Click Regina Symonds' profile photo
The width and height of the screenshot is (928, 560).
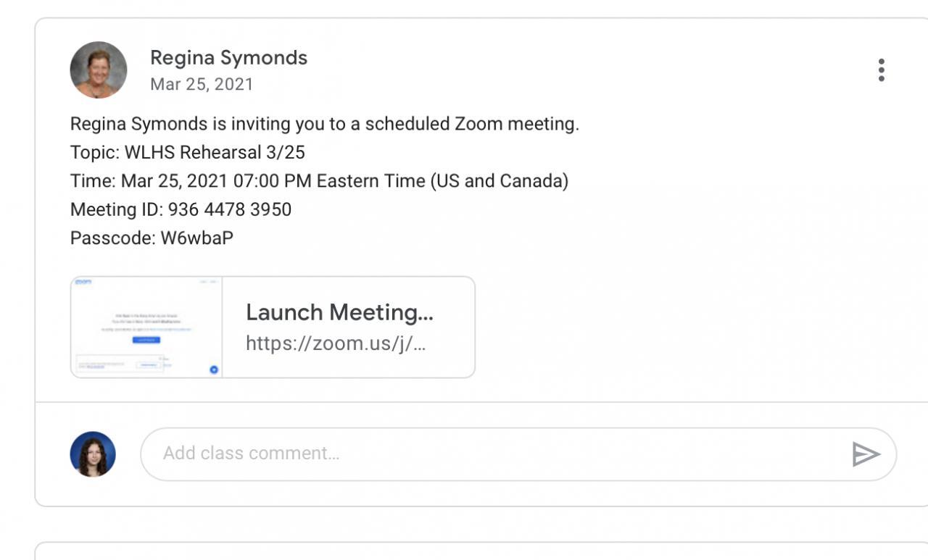click(x=99, y=70)
